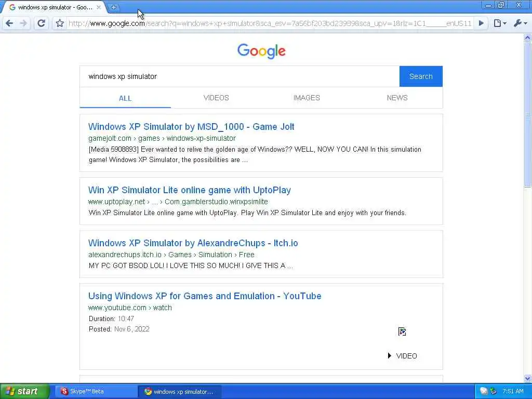Click the Google logo
This screenshot has width=532, height=399.
click(x=261, y=51)
